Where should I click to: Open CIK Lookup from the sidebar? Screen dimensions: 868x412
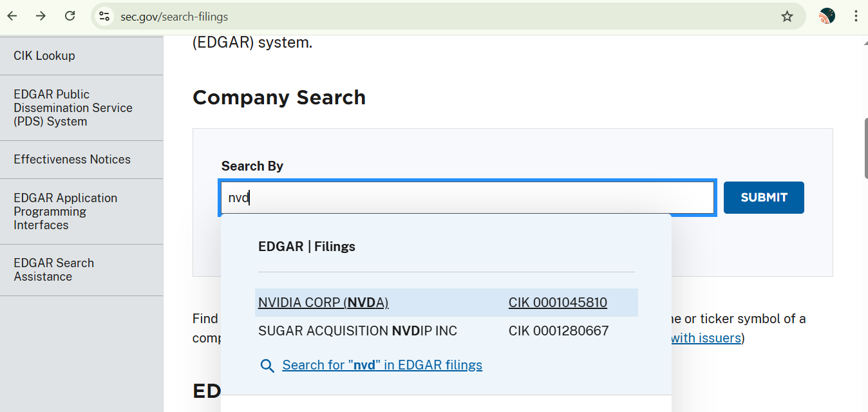click(x=44, y=55)
